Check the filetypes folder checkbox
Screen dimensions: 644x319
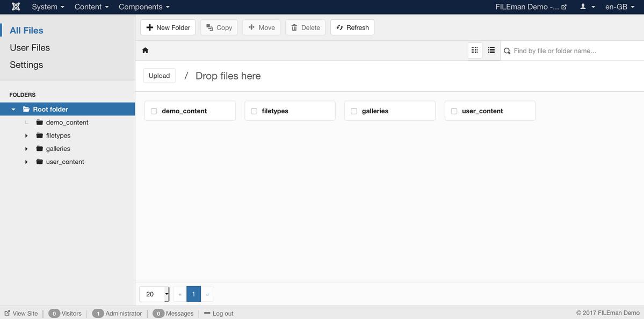pos(254,111)
